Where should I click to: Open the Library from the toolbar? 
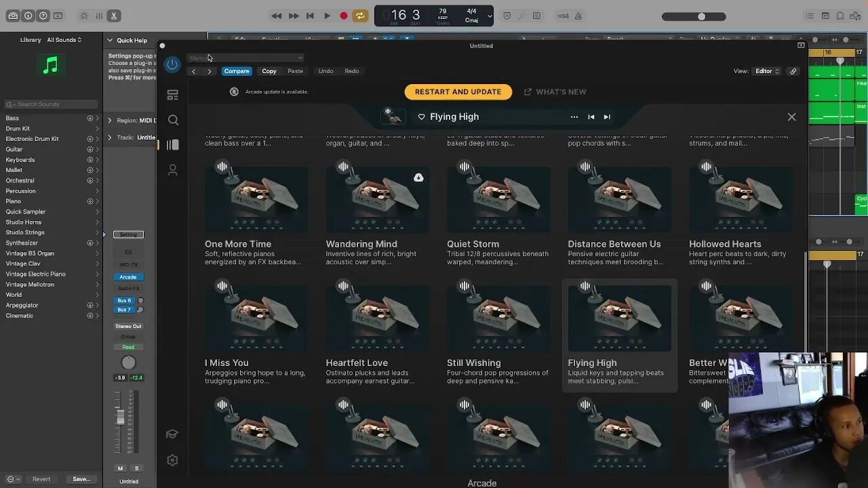click(x=12, y=16)
